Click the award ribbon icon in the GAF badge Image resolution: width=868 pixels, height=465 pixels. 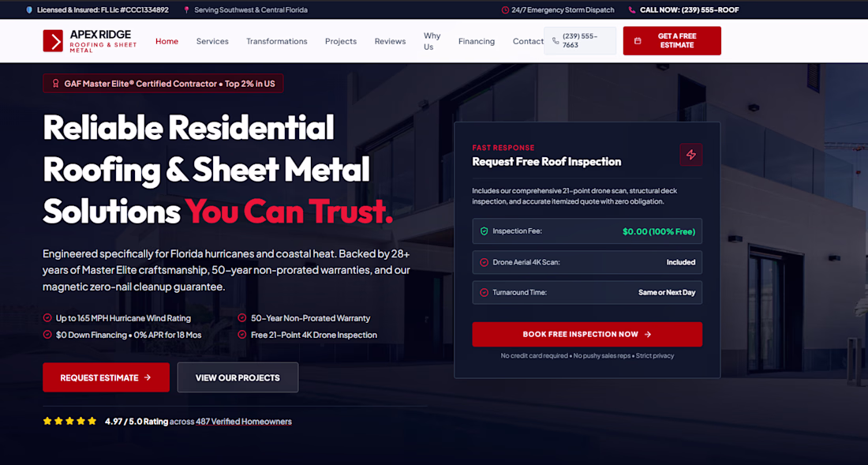click(x=55, y=84)
